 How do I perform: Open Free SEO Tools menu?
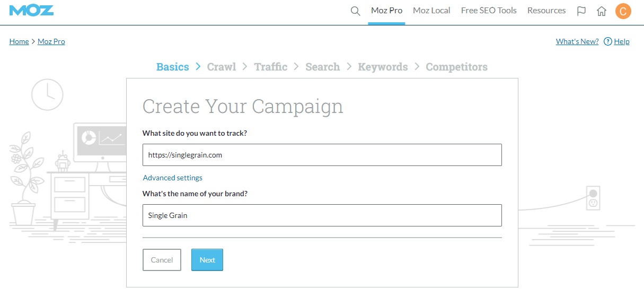click(489, 11)
